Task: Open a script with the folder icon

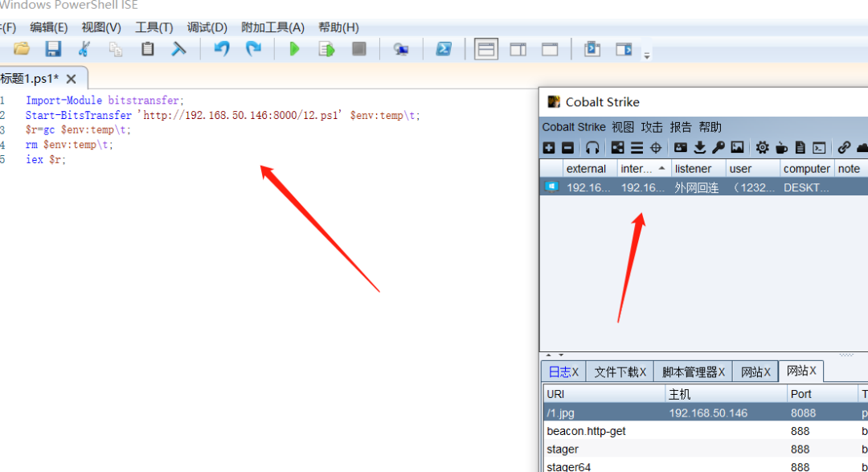Action: tap(22, 49)
